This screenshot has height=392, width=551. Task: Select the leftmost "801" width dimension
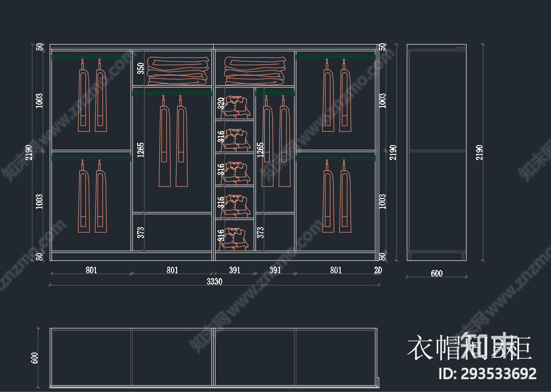pyautogui.click(x=91, y=270)
